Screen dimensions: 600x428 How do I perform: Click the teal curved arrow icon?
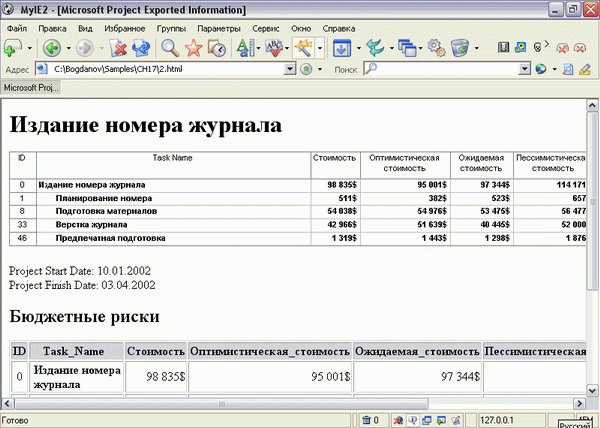point(375,48)
